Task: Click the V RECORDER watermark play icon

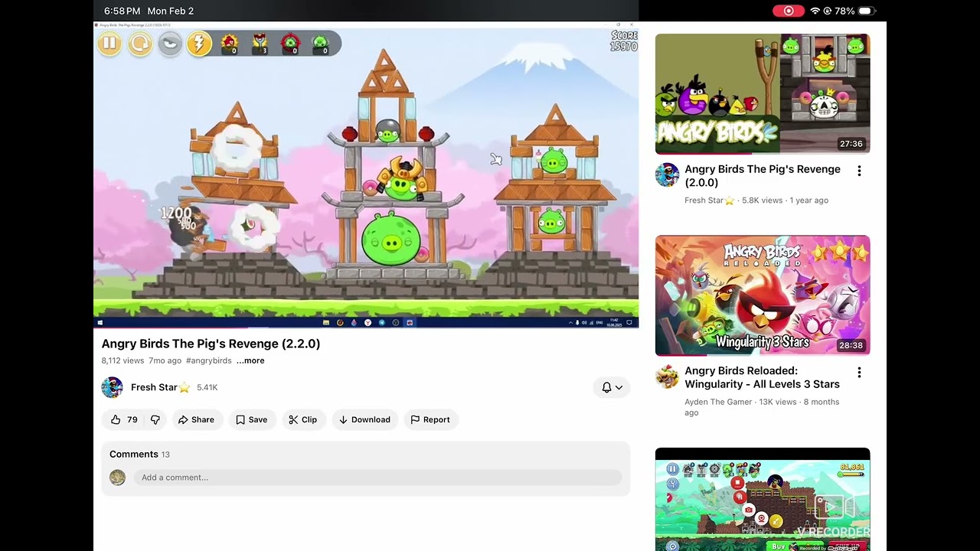Action: click(x=834, y=506)
